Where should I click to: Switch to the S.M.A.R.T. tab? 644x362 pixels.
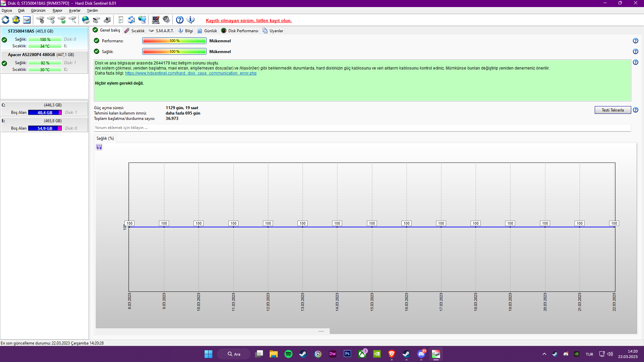(161, 31)
